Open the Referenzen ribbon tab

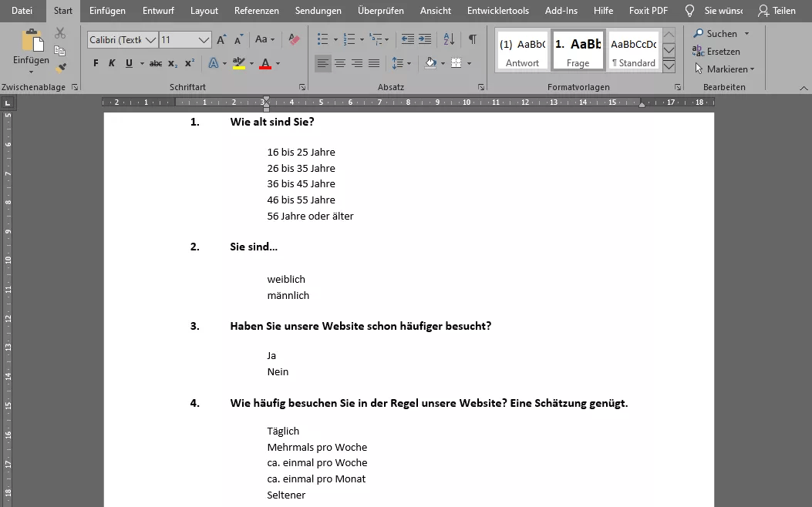(x=257, y=11)
